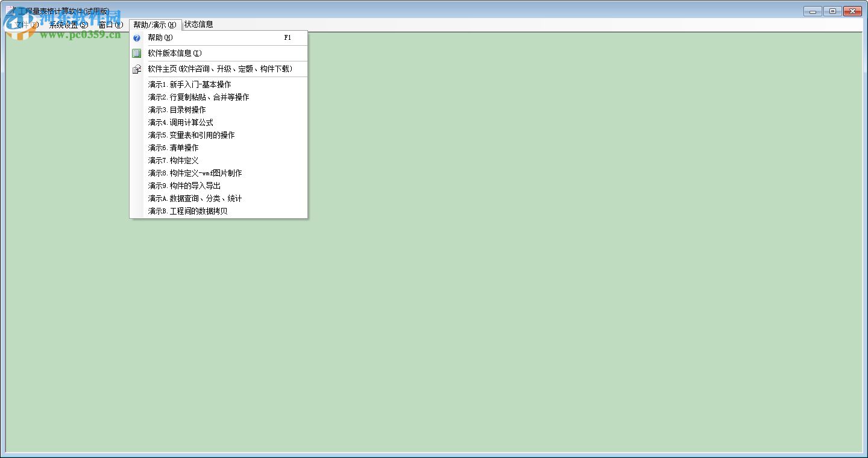Open 软件版本信息(I) via its green list icon
Image resolution: width=868 pixels, height=458 pixels.
(137, 54)
